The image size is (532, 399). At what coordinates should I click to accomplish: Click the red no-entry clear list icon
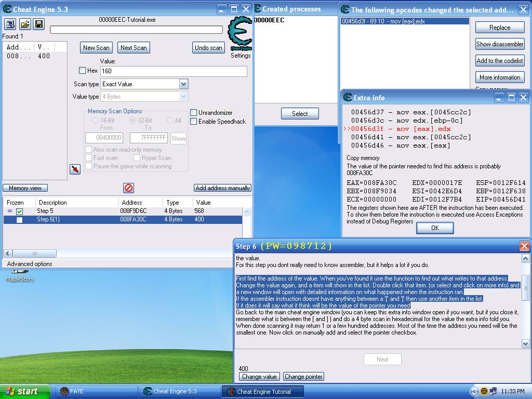click(129, 188)
